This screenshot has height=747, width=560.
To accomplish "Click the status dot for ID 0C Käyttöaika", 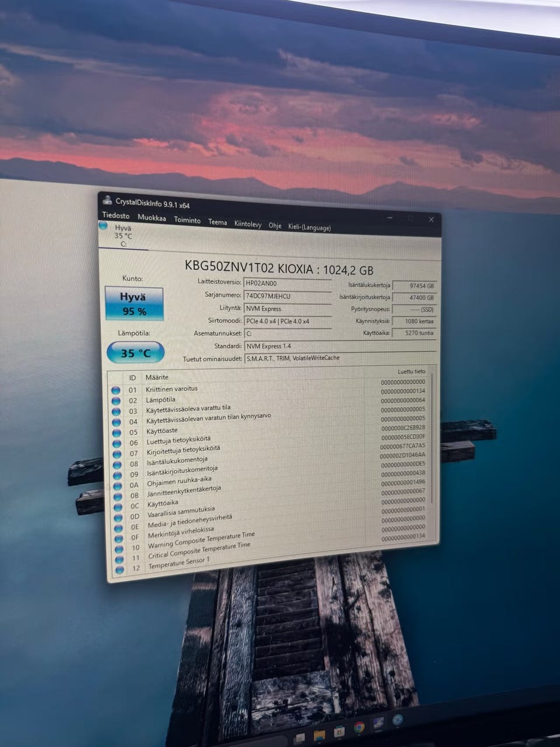I will click(118, 507).
